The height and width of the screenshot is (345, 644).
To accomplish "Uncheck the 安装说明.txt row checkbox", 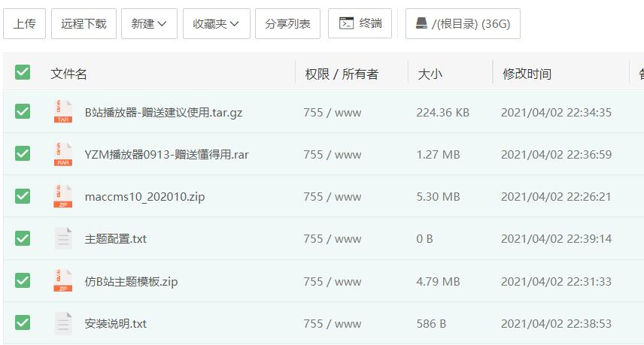I will click(23, 322).
